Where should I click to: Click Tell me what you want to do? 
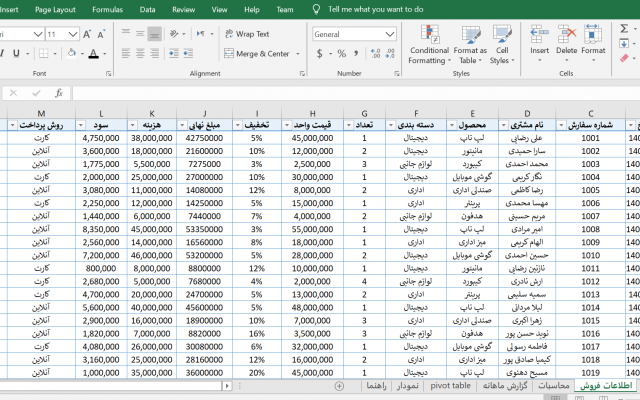coord(376,9)
